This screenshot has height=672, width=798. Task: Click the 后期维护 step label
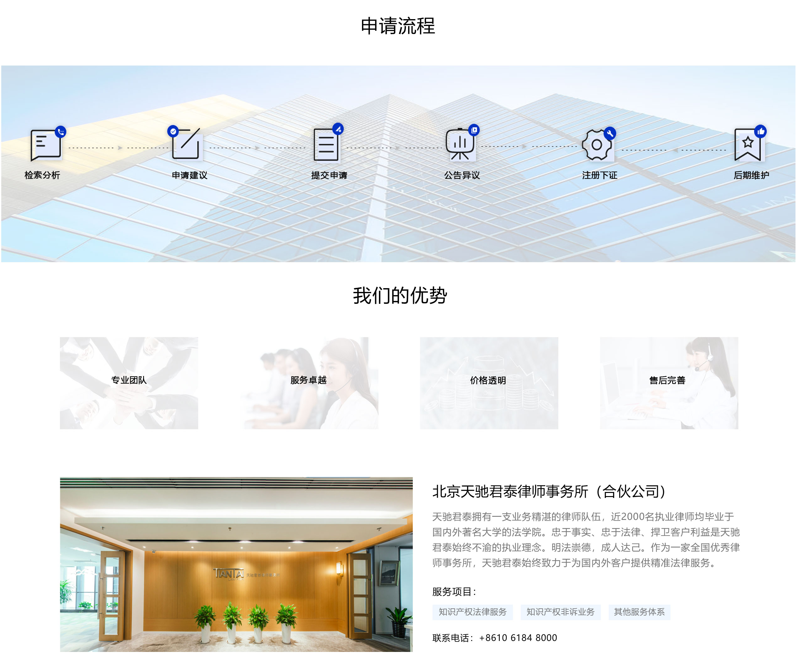[752, 175]
